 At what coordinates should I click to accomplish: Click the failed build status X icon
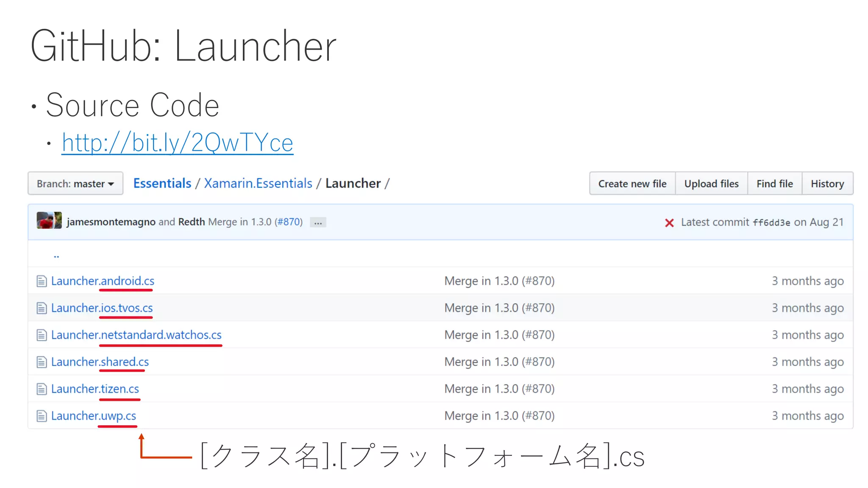click(x=669, y=223)
